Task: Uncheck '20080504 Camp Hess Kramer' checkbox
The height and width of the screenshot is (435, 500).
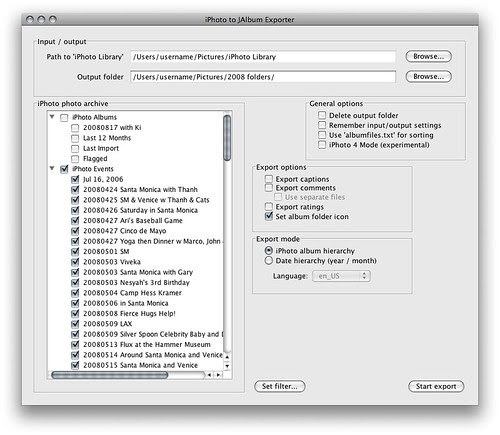Action: pos(75,293)
